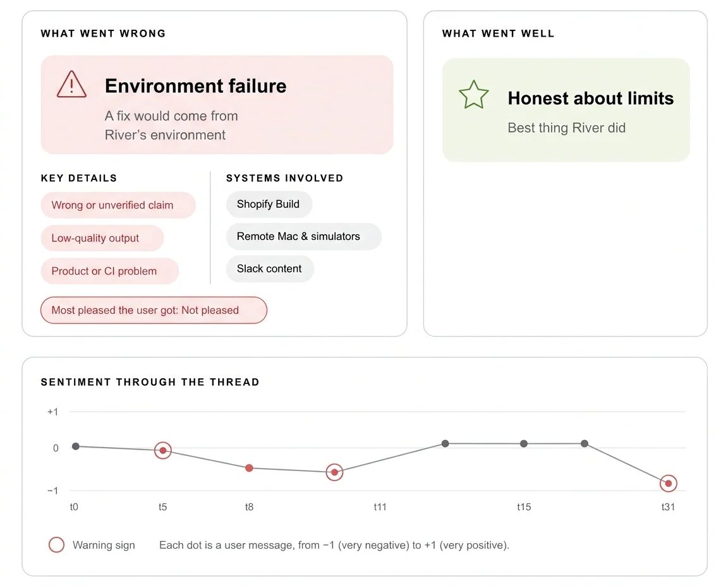Image resolution: width=728 pixels, height=586 pixels.
Task: Open the Honest about limits card
Action: point(566,110)
